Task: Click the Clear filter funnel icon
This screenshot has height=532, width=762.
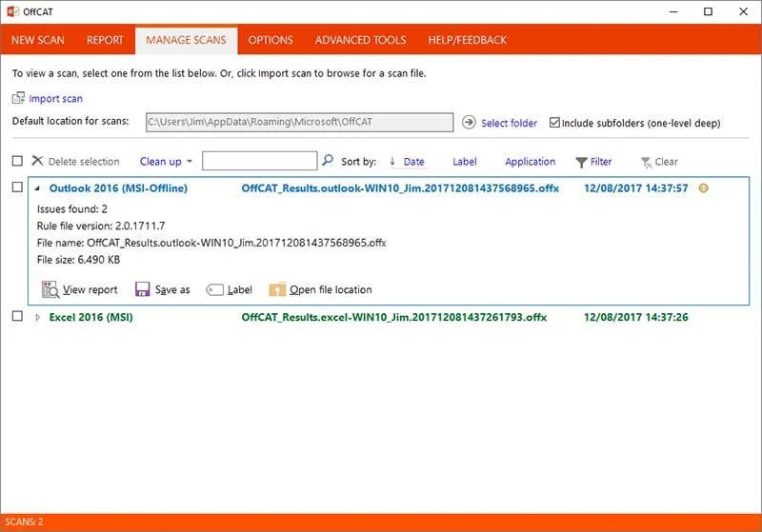Action: click(646, 162)
